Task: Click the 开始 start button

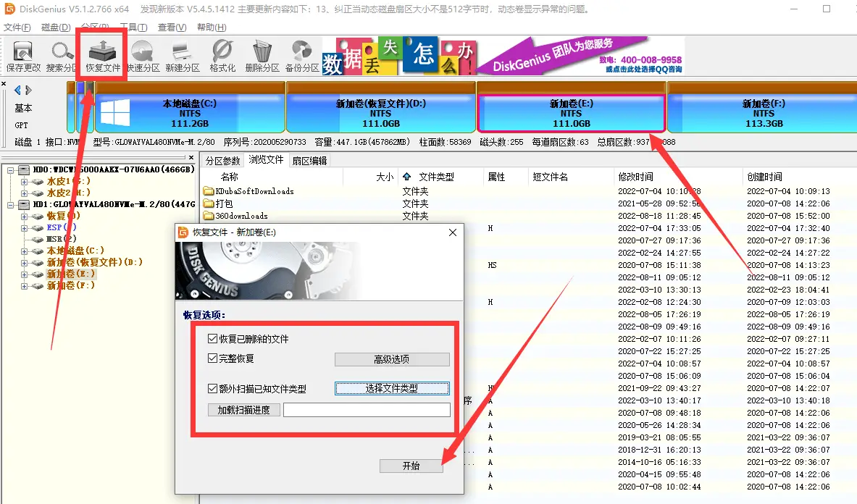Action: 411,466
